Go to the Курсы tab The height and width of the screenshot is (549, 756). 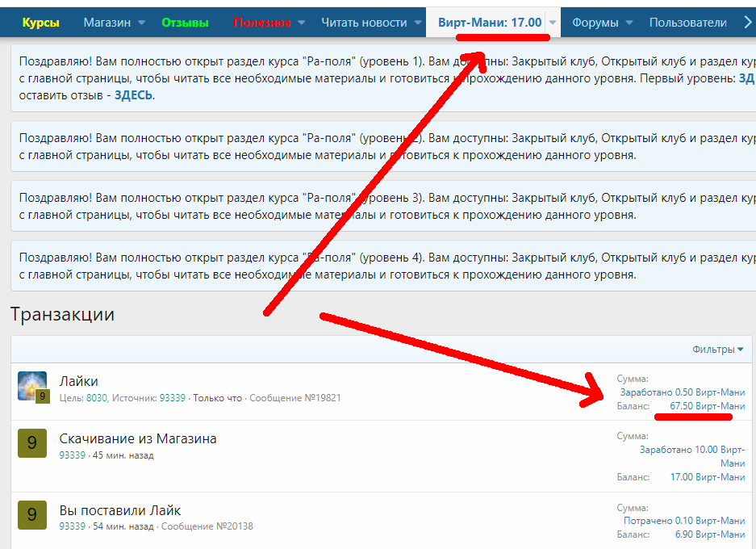click(40, 23)
